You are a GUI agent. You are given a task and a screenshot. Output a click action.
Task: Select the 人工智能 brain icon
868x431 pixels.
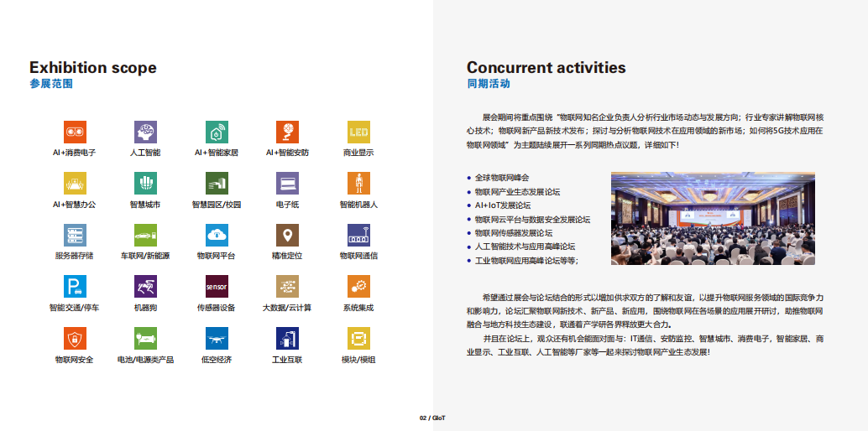click(145, 132)
